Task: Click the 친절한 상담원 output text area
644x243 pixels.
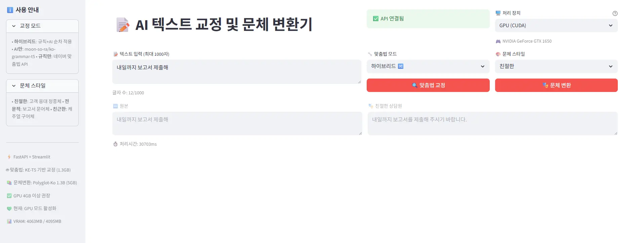Action: point(492,124)
